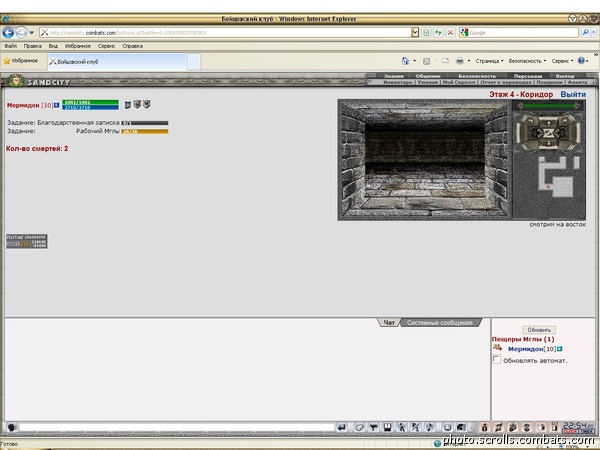Open the search provider dropdown arrow

pos(594,33)
